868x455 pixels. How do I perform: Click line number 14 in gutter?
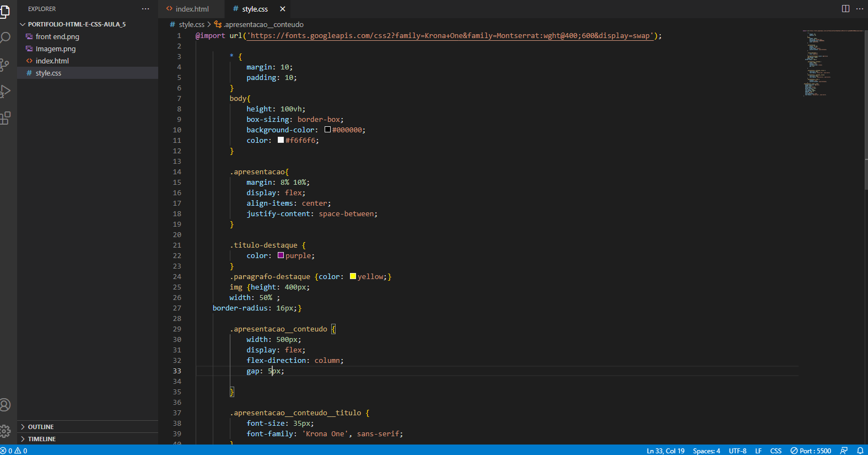coord(177,172)
